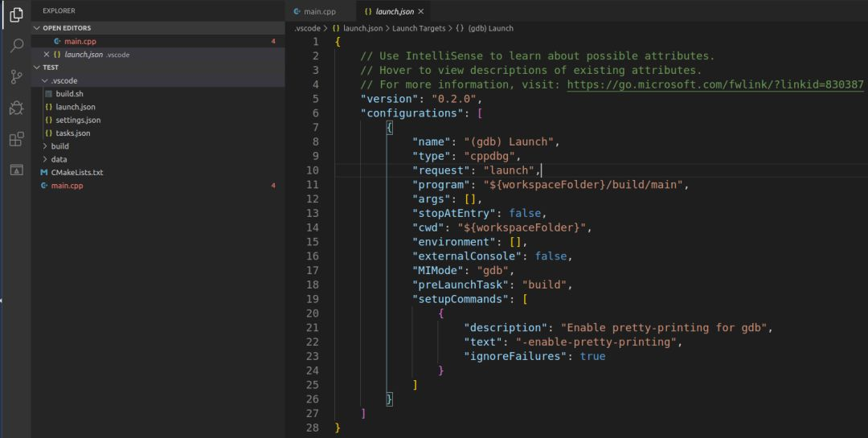
Task: Close launch.json in Open Editors list
Action: [47, 55]
